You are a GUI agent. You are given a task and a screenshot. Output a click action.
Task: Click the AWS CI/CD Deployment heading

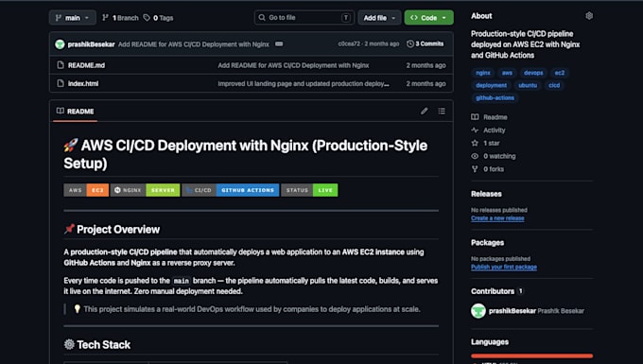coord(245,154)
